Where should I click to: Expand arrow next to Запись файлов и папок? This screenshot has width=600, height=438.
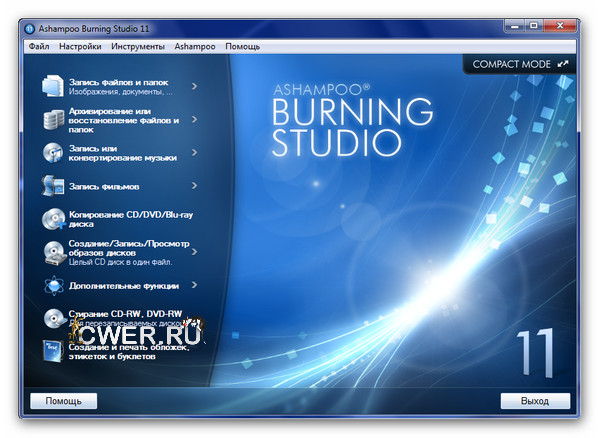(194, 87)
